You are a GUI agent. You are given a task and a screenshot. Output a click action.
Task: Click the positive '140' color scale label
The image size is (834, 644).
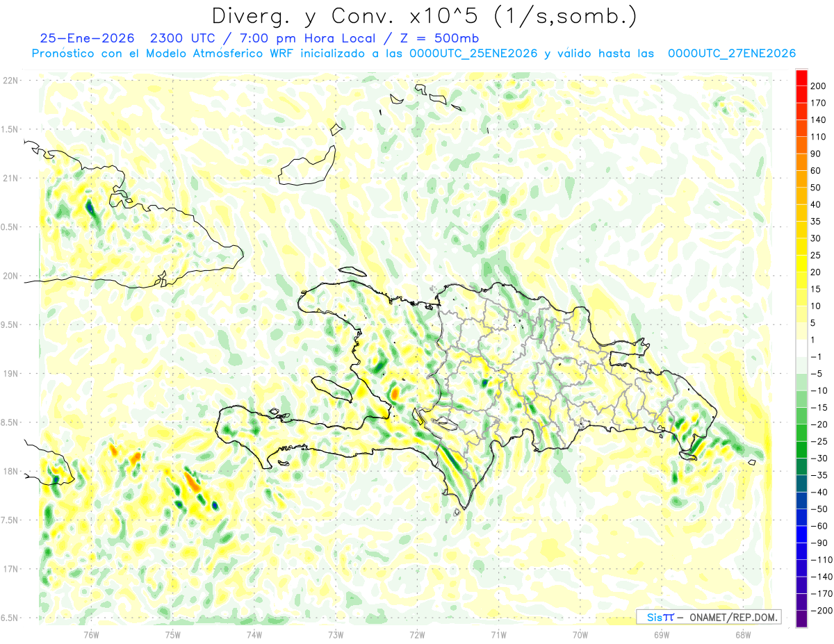819,120
